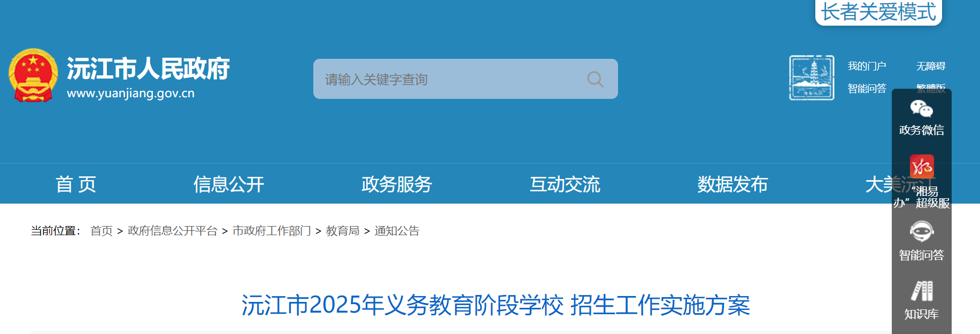
Task: Open the 信息公开 navigation tab
Action: tap(229, 184)
